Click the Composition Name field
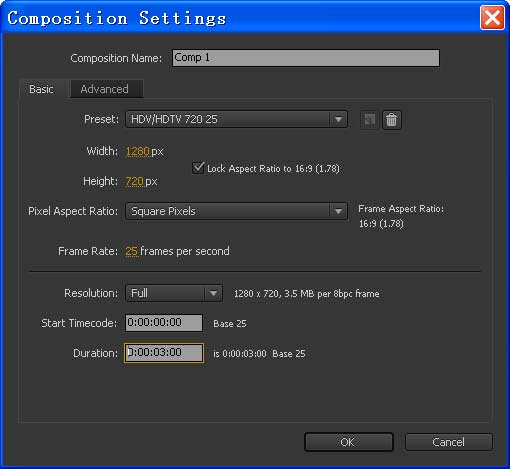 306,58
